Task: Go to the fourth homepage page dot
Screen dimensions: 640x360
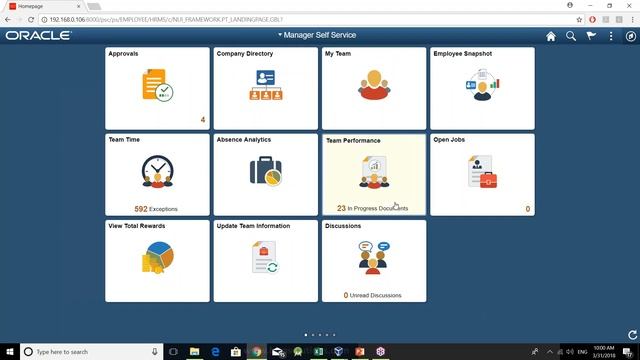Action: [x=327, y=335]
